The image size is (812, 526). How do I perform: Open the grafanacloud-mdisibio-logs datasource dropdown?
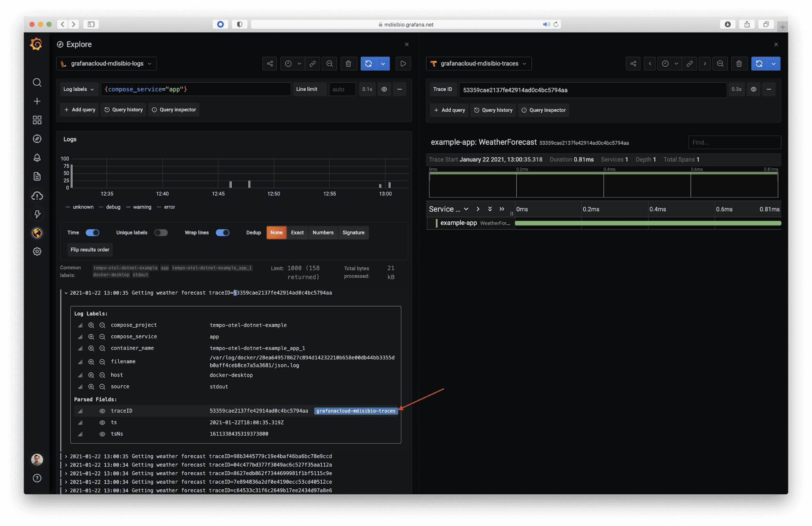106,63
